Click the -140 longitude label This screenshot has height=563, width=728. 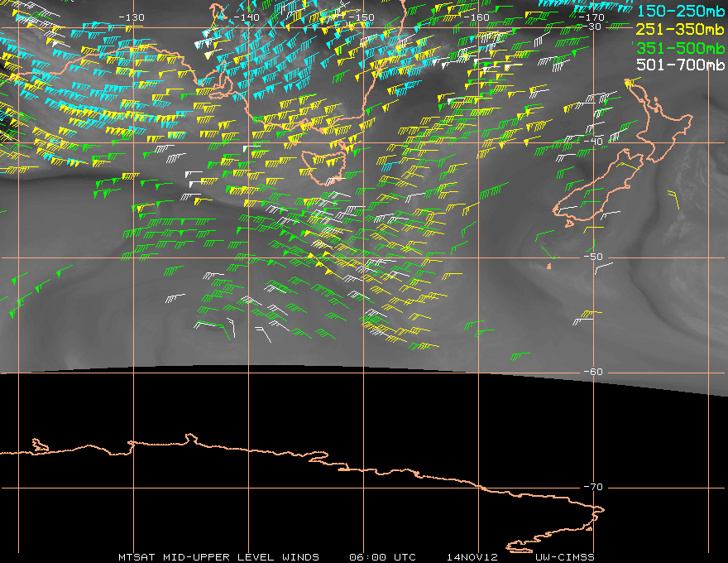pyautogui.click(x=247, y=17)
